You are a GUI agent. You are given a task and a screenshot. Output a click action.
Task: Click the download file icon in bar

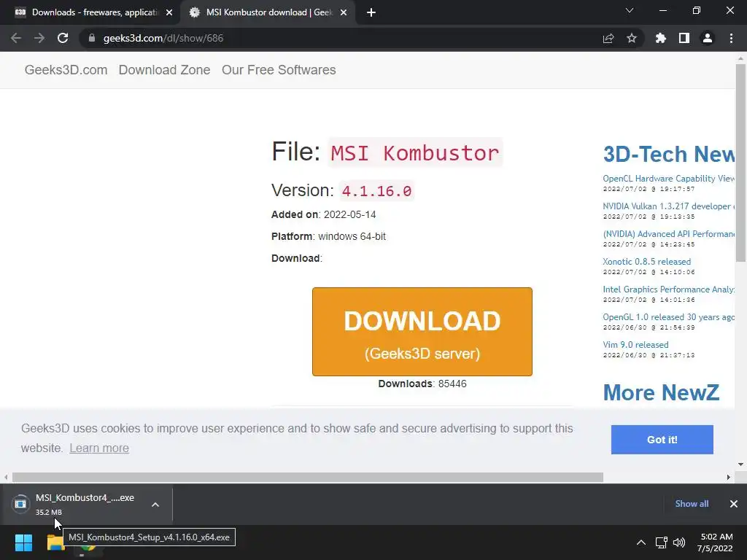(x=20, y=504)
